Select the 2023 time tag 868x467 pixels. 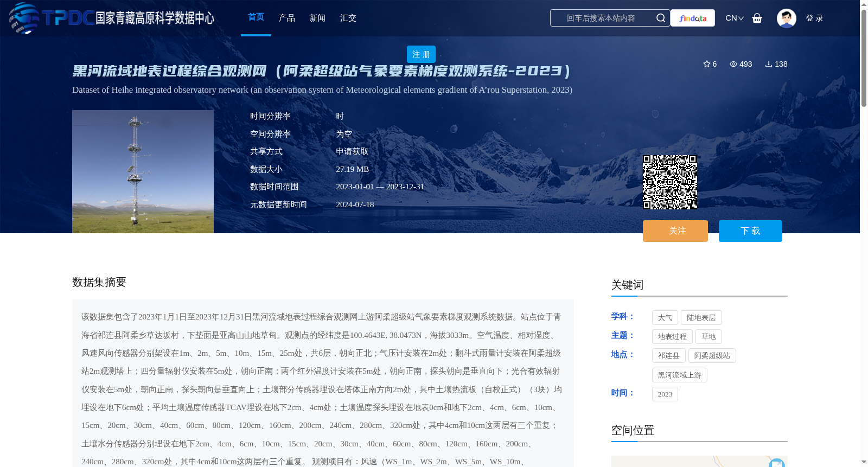(x=665, y=394)
